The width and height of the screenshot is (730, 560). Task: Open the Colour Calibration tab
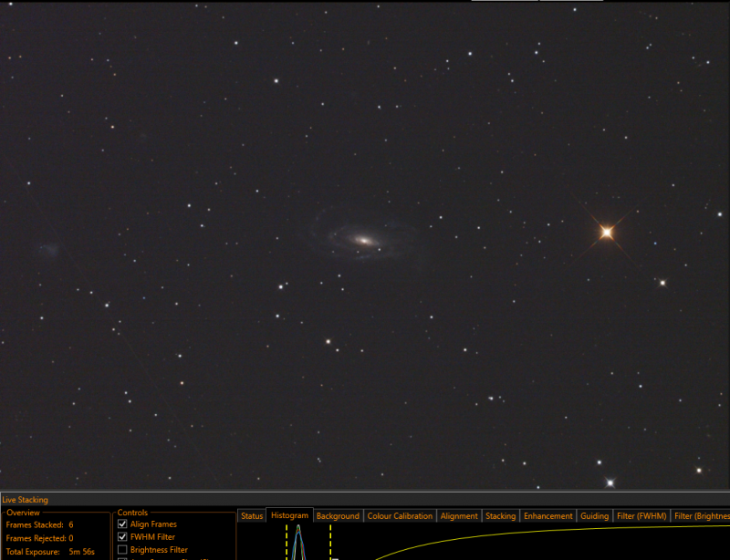pos(400,516)
